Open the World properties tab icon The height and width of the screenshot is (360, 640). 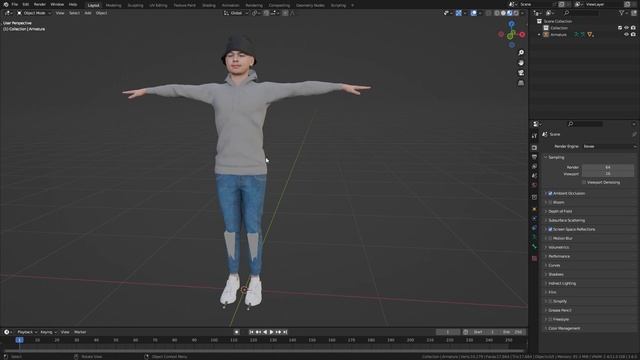[x=534, y=185]
